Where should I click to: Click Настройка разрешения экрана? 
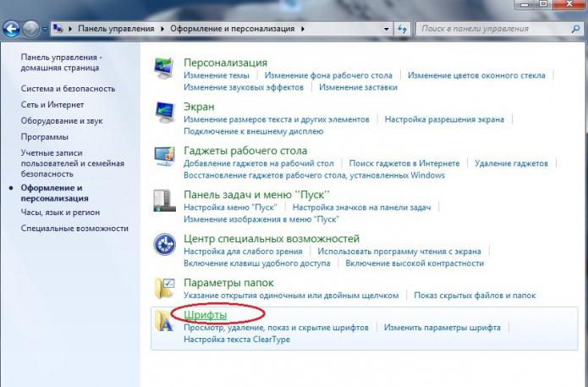click(x=444, y=119)
